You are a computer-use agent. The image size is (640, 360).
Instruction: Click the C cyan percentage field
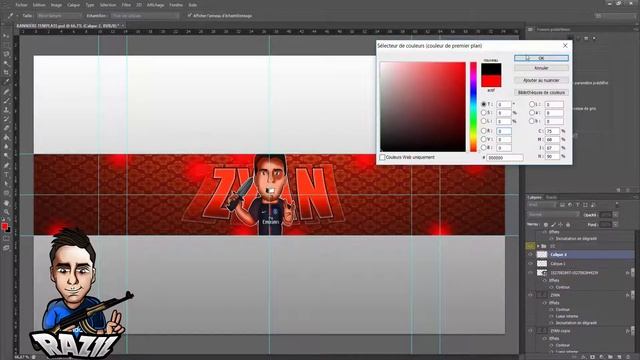tap(553, 131)
